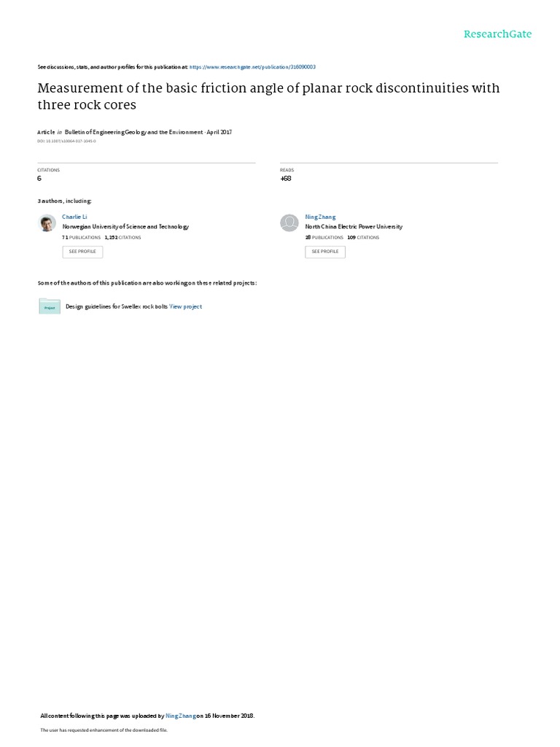The width and height of the screenshot is (560, 747).
Task: Click Charlie Li's profile photo
Action: pyautogui.click(x=47, y=223)
